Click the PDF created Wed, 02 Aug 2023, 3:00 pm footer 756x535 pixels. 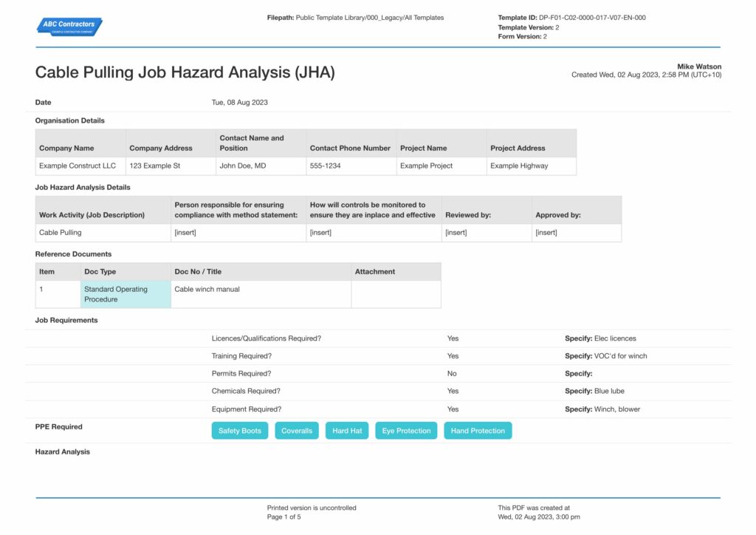[x=539, y=512]
